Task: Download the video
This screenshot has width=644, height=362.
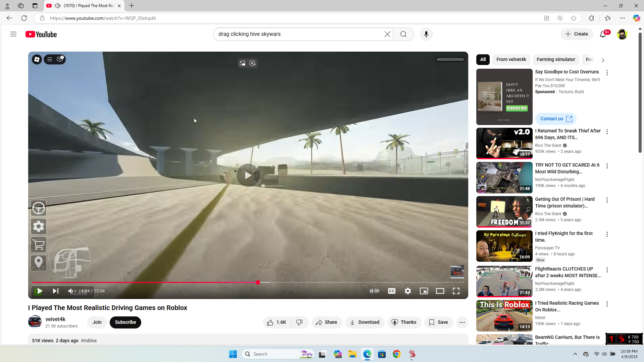Action: point(365,322)
